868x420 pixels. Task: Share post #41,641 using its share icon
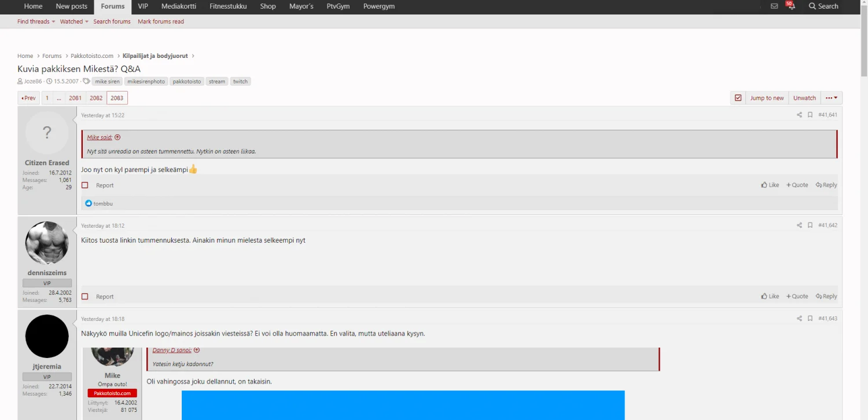click(x=799, y=115)
